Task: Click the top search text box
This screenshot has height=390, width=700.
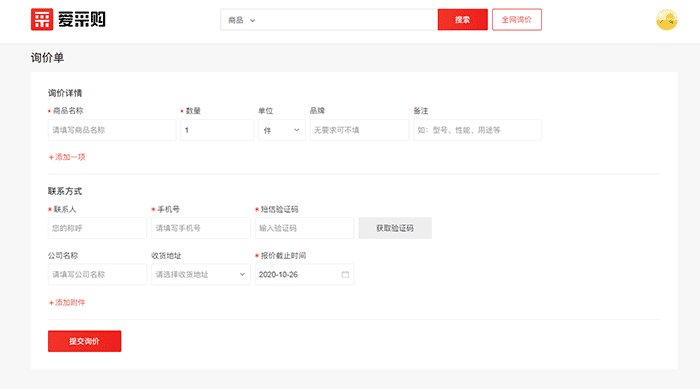Action: click(348, 20)
